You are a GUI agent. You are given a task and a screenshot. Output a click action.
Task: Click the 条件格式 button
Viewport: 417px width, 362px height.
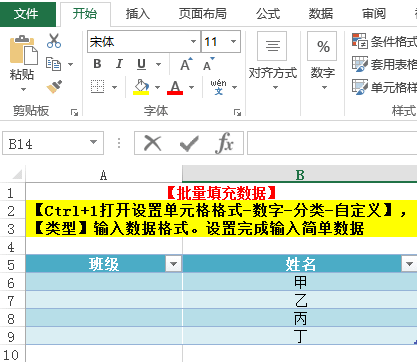[384, 42]
